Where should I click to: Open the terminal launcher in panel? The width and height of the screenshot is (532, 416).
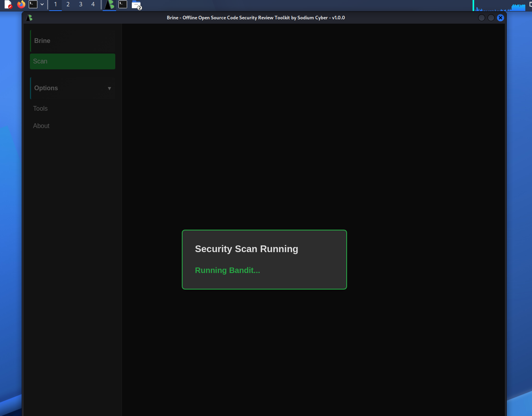tap(33, 5)
